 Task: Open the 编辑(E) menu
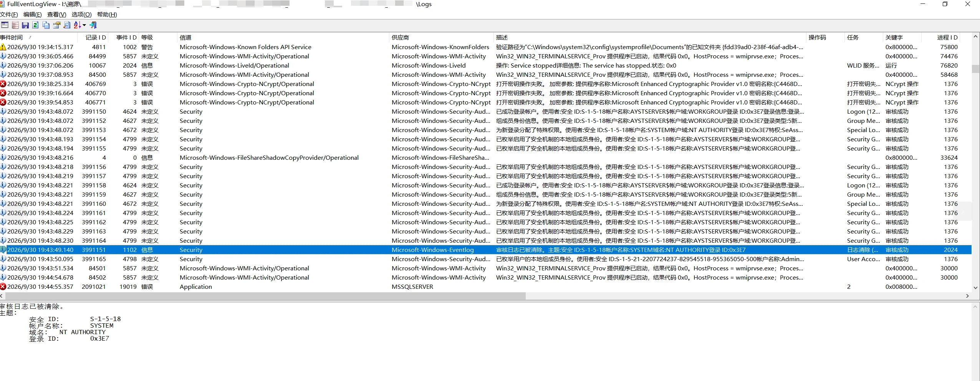point(32,15)
